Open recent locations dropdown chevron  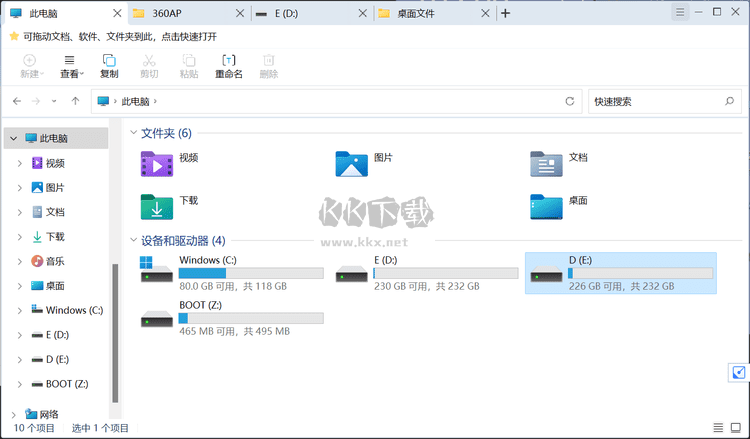pos(54,101)
